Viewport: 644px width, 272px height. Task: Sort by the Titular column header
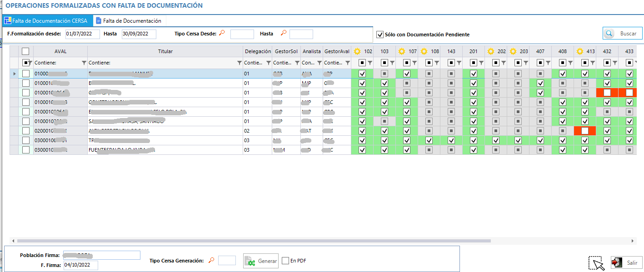pos(165,51)
